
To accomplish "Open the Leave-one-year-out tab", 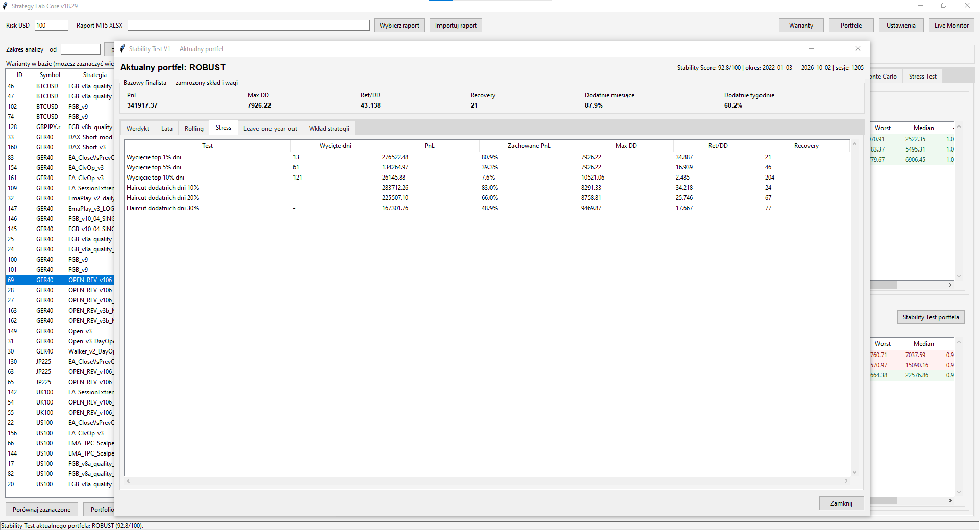I will (270, 128).
